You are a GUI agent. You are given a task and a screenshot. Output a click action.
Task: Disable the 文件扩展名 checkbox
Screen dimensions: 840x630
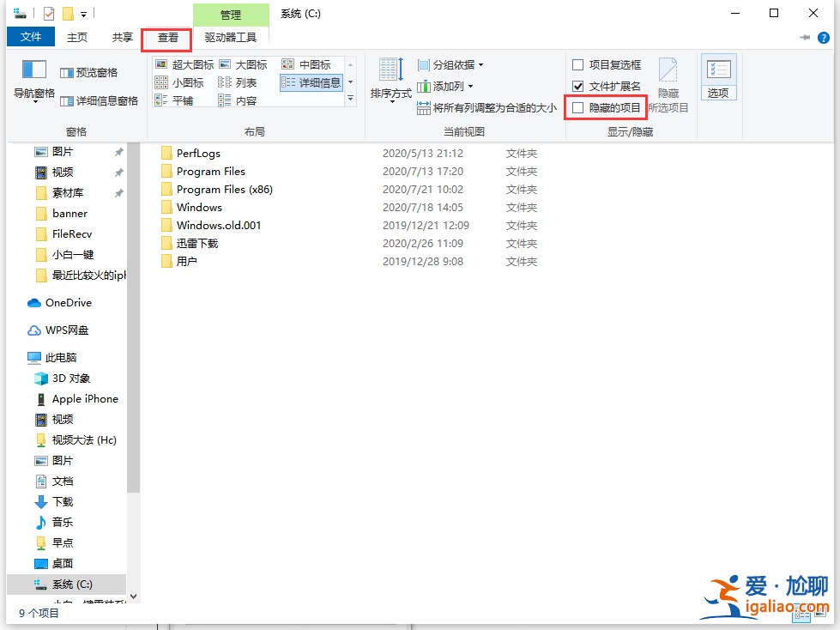coord(578,86)
